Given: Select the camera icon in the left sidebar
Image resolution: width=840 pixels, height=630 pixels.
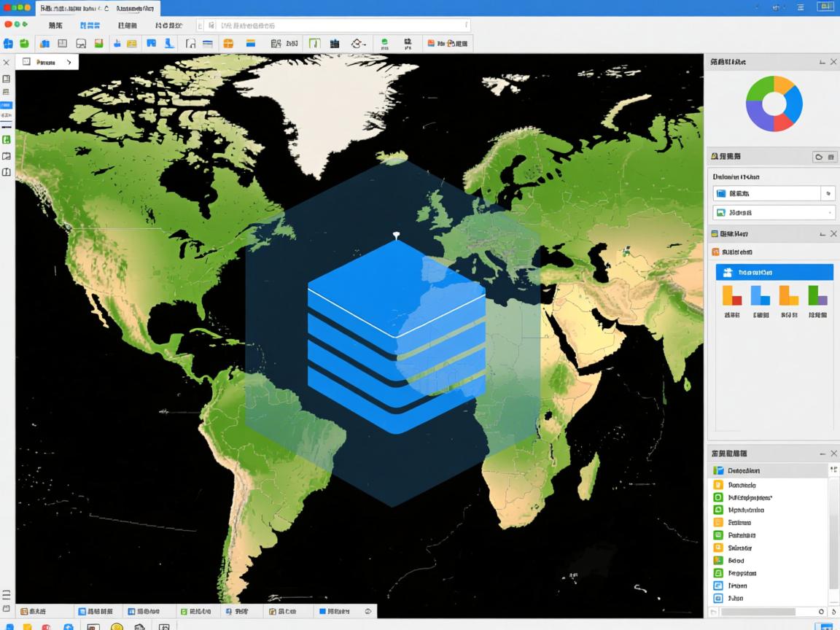Looking at the screenshot, I should 7,155.
